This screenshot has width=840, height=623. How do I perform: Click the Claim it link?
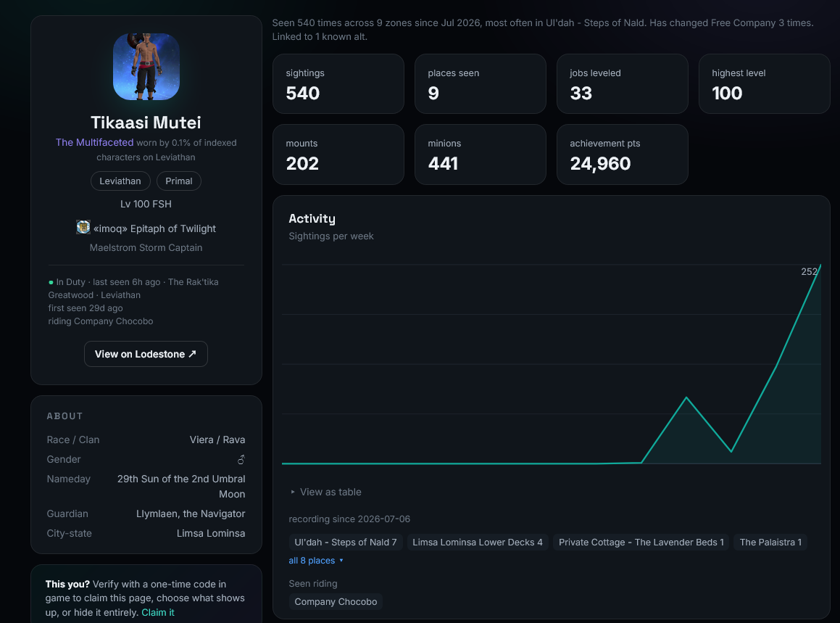158,612
